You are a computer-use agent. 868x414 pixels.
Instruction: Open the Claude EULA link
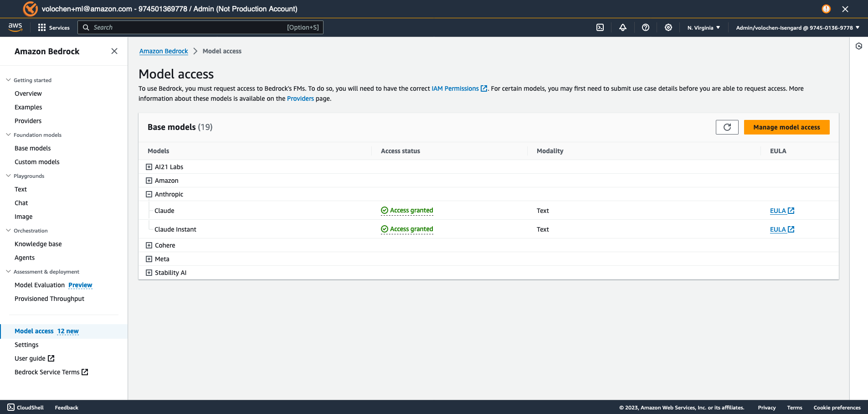click(x=778, y=211)
